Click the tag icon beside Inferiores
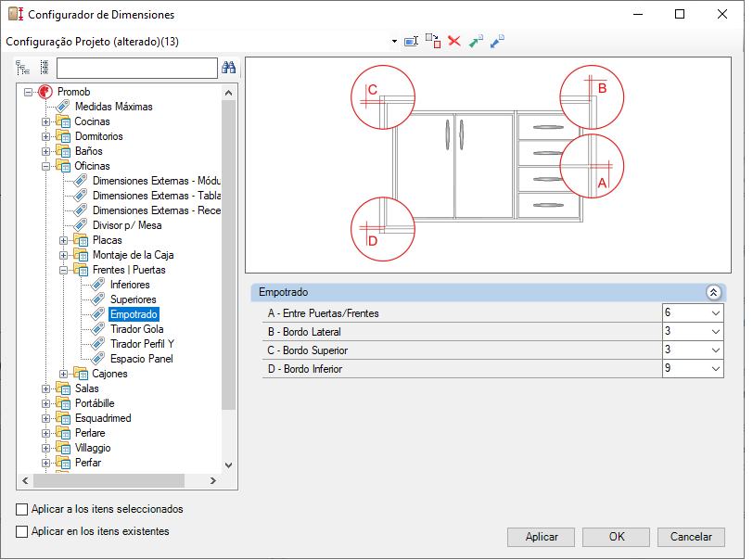753x560 pixels. click(x=98, y=285)
